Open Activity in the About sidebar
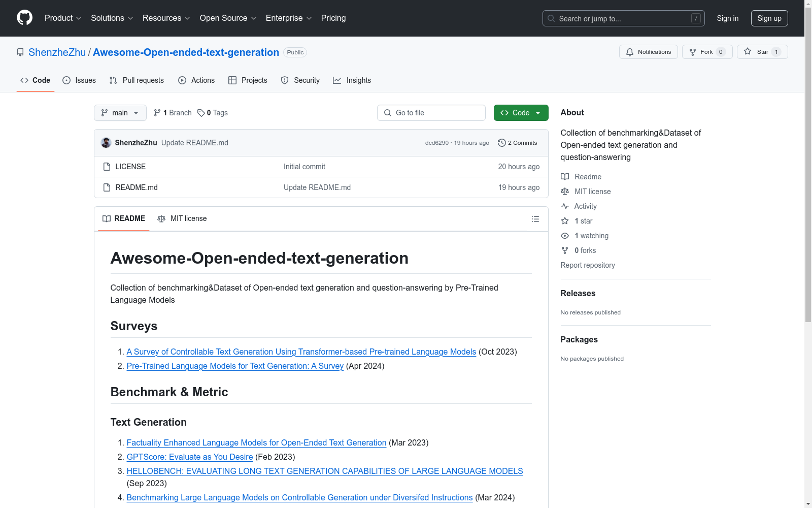 [x=585, y=206]
